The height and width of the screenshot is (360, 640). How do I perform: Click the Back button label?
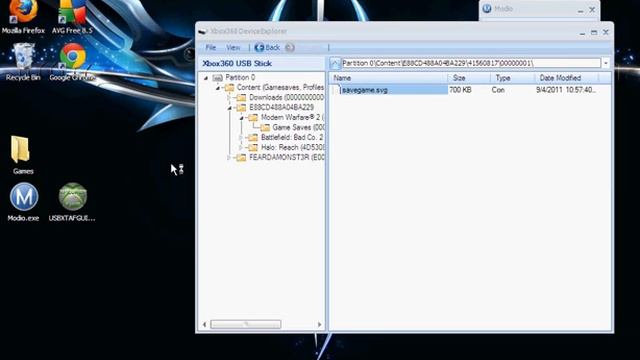(x=273, y=48)
